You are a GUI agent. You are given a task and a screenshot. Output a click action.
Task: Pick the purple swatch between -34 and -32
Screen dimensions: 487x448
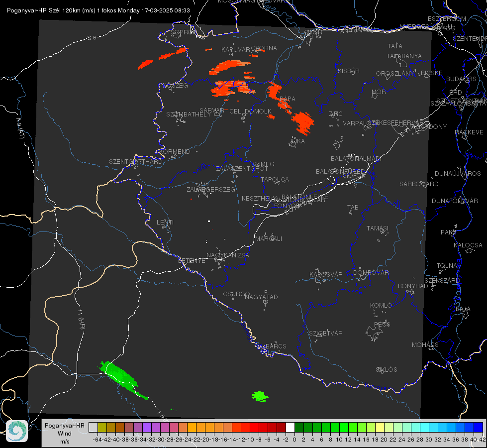147,427
